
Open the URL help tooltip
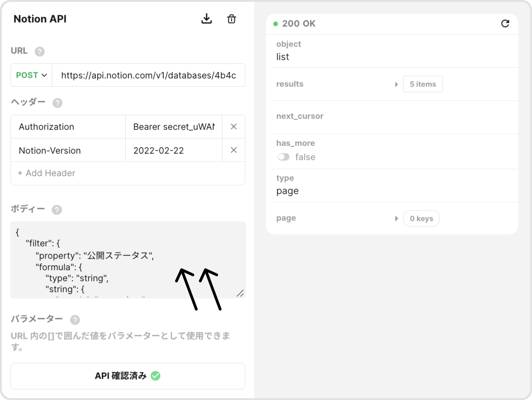point(39,51)
